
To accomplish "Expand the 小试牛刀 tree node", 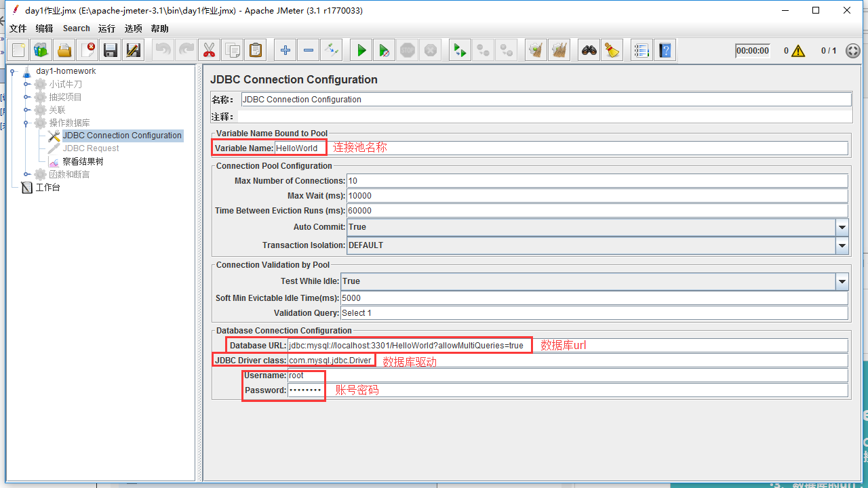I will [x=27, y=84].
